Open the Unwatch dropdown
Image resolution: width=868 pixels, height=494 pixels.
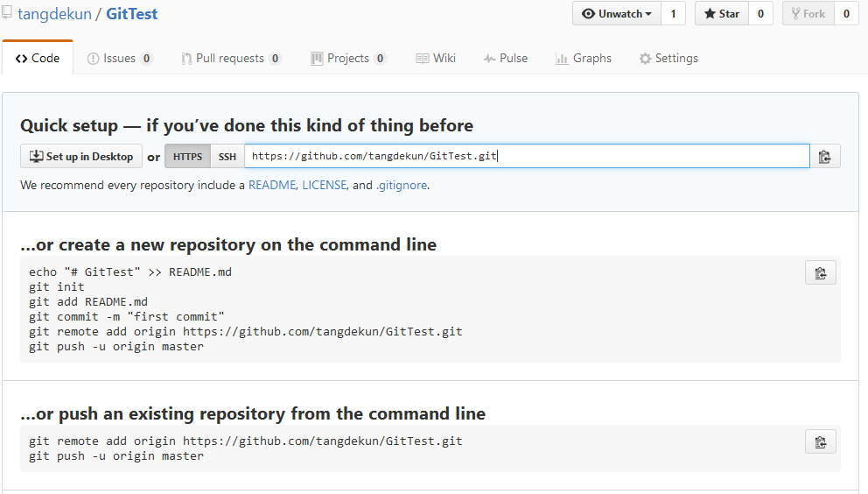[617, 14]
